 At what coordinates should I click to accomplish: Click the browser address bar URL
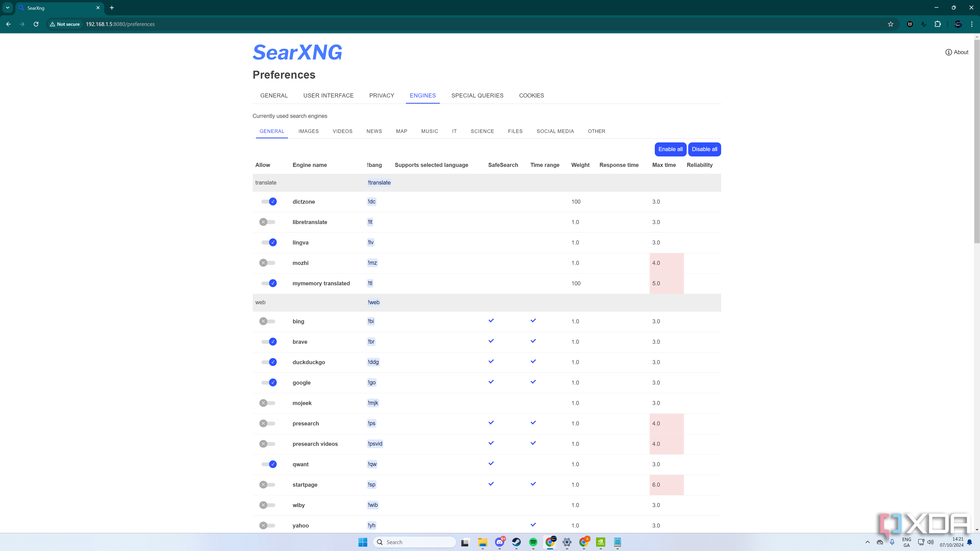120,24
